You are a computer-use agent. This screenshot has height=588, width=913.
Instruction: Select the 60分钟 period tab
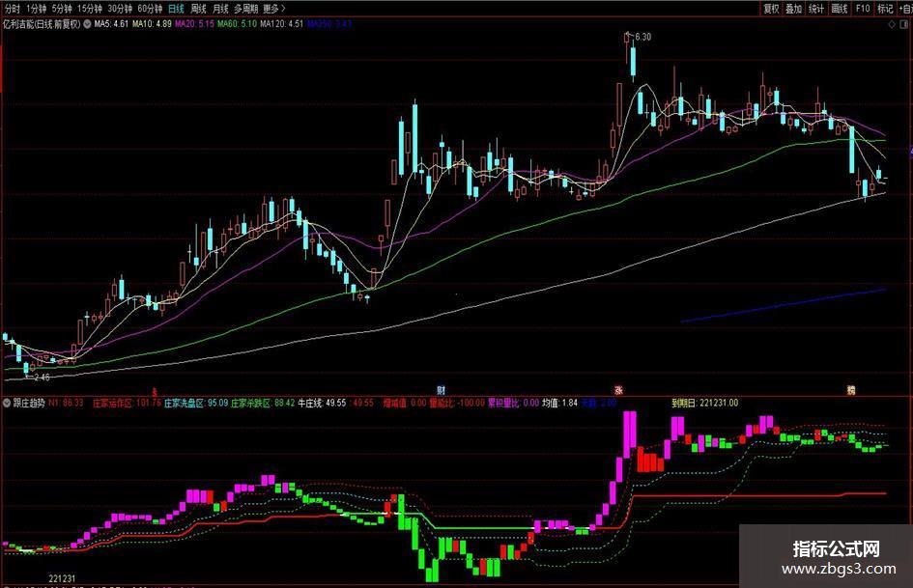150,8
